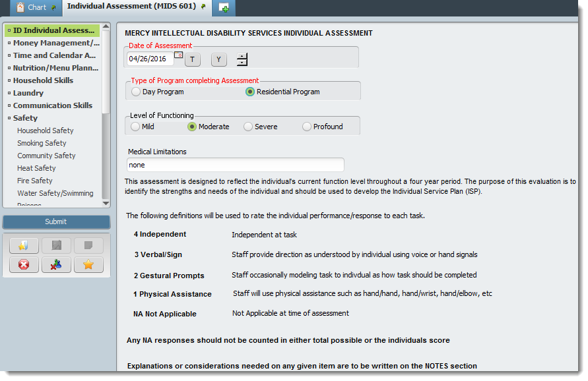Open ID Individual Assessment section
The image size is (588, 381).
pyautogui.click(x=52, y=30)
